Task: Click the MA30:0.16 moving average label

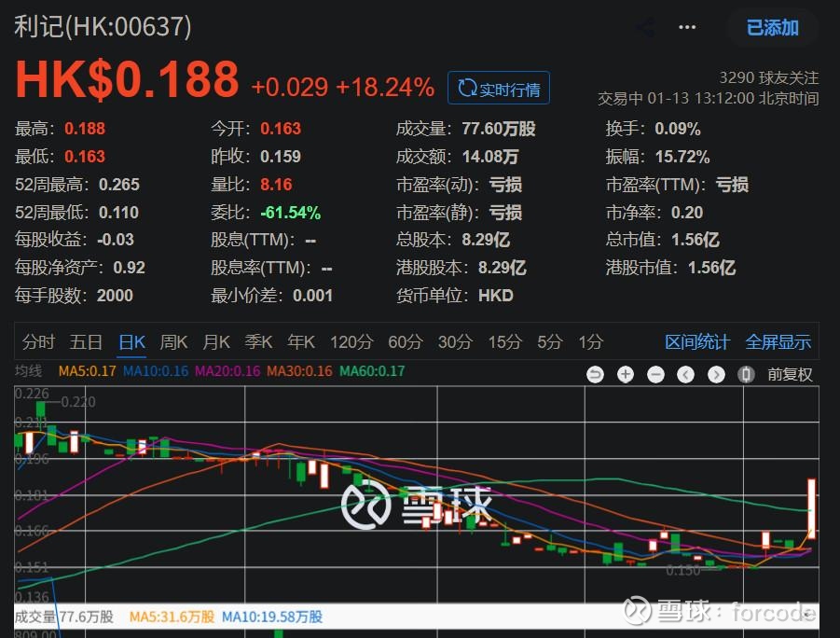Action: click(299, 371)
